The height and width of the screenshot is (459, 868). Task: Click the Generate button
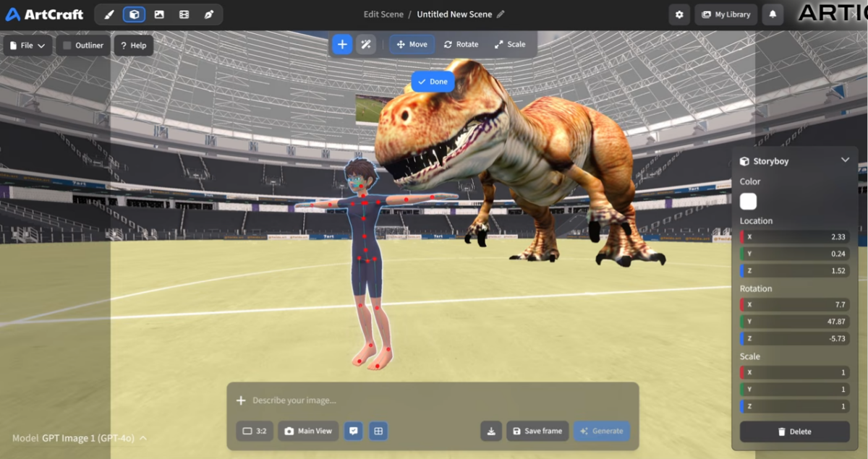602,431
